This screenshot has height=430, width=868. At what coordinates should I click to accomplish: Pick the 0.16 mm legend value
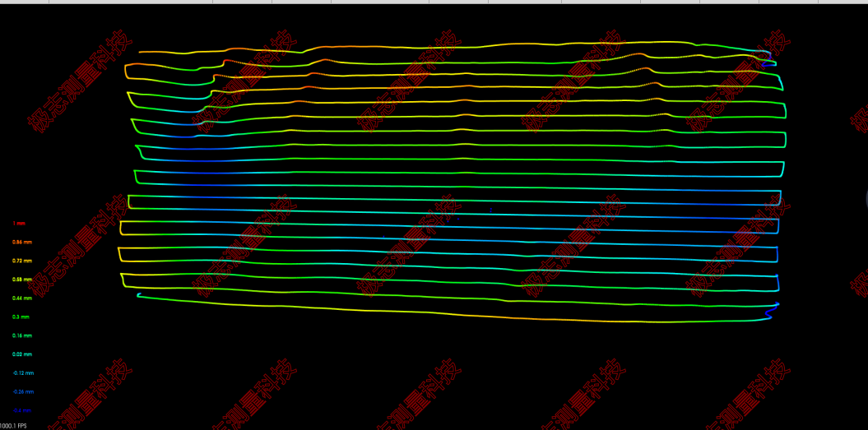tap(22, 335)
